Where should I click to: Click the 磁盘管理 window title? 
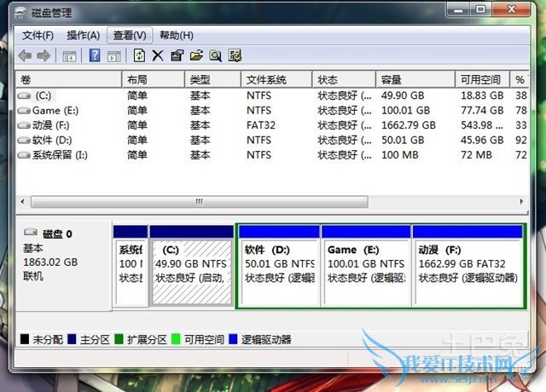tap(51, 14)
